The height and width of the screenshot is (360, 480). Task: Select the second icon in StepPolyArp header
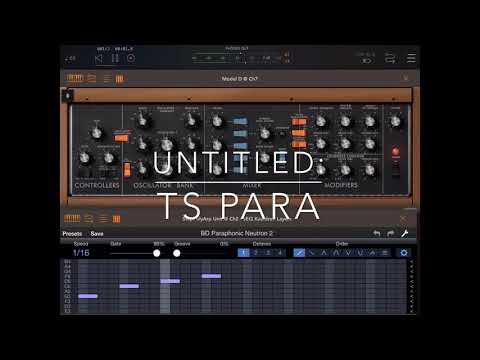point(89,219)
